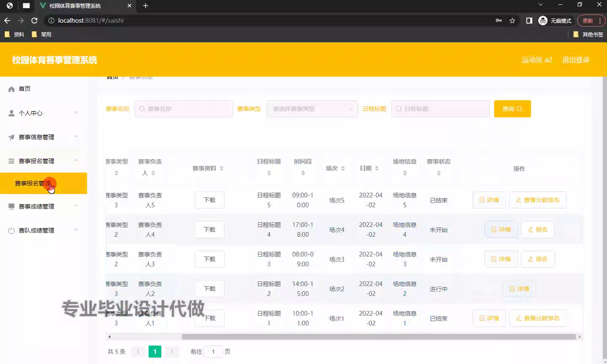Click the 已结束 status in 场次5 row

click(x=438, y=200)
